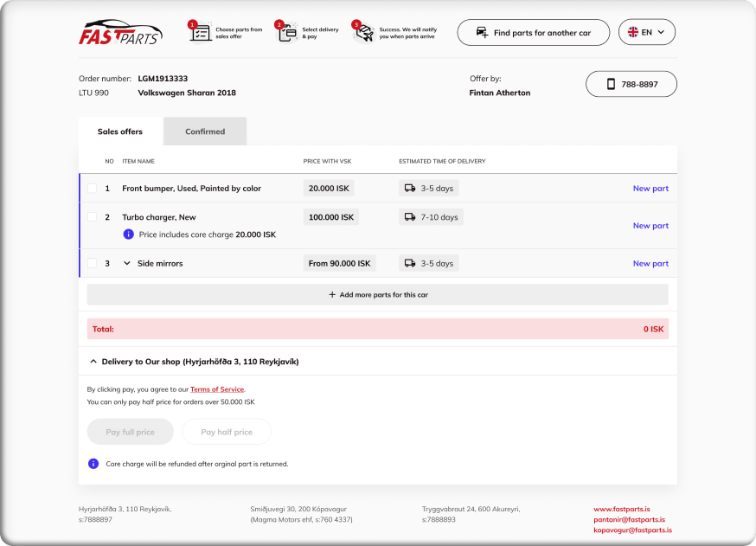Open the Terms of Service link
The height and width of the screenshot is (546, 756).
click(x=217, y=389)
